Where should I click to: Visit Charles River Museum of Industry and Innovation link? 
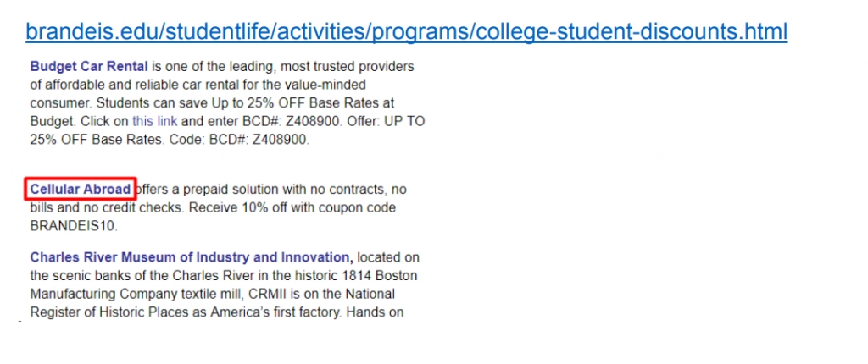click(191, 257)
